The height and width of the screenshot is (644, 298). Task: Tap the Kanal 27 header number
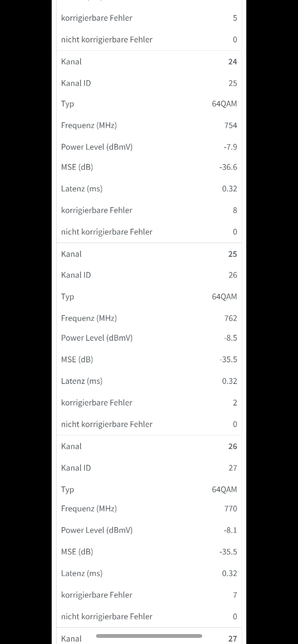point(232,638)
